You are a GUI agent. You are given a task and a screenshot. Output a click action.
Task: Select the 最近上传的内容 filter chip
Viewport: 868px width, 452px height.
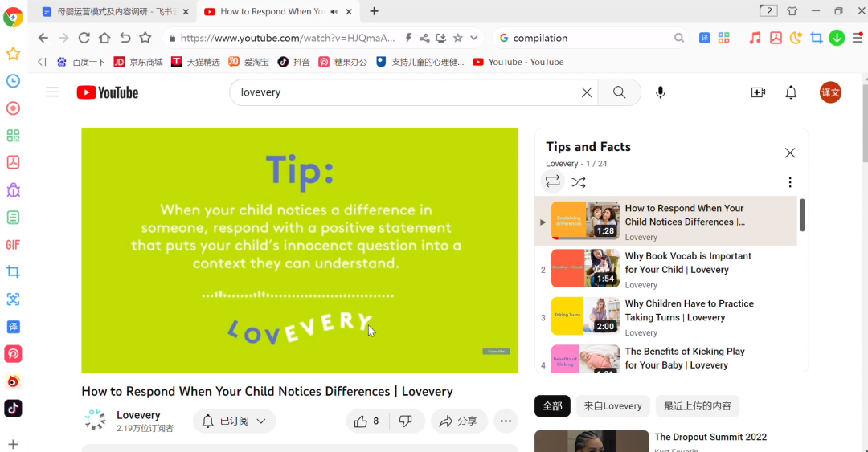pyautogui.click(x=698, y=406)
